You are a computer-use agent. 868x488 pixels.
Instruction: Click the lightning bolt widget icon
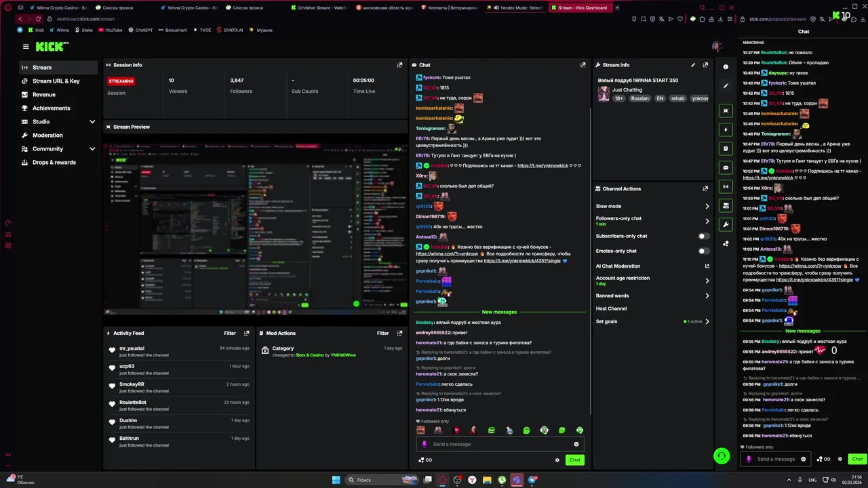click(726, 129)
